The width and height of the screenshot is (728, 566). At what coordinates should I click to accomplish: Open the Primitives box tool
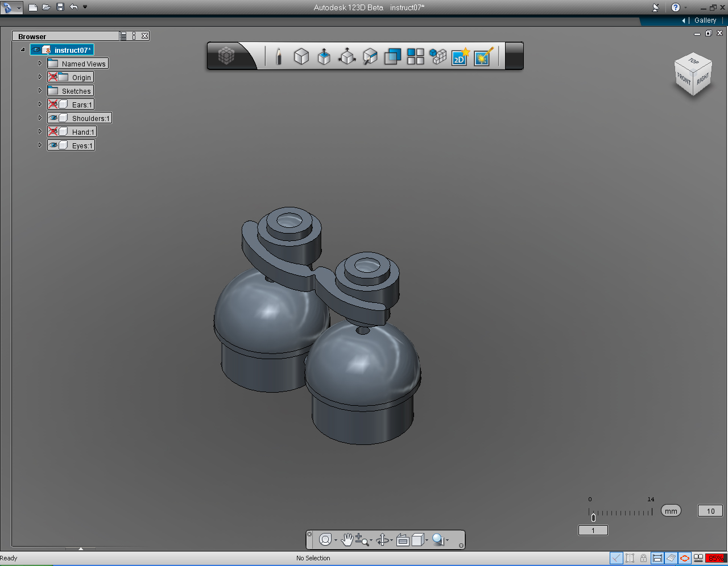click(301, 56)
